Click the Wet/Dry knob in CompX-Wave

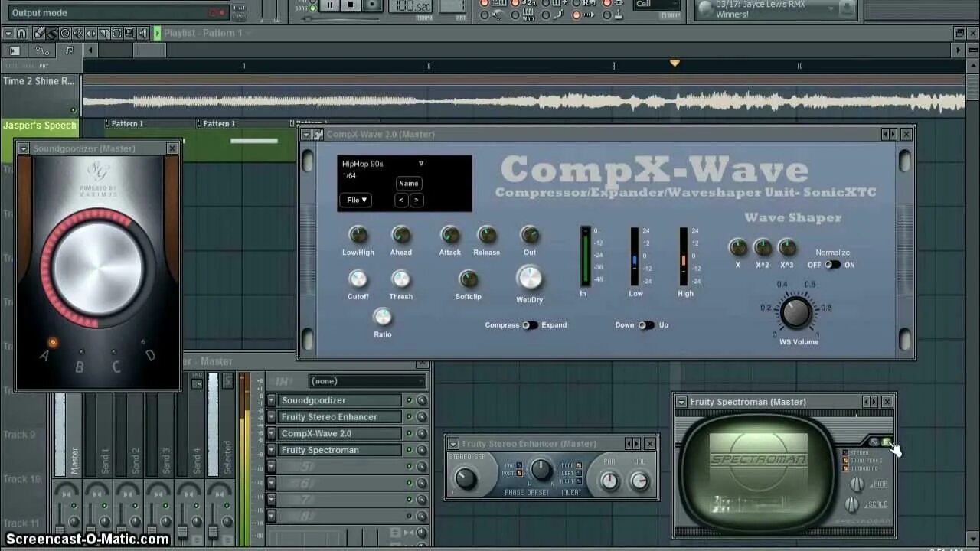coord(529,278)
